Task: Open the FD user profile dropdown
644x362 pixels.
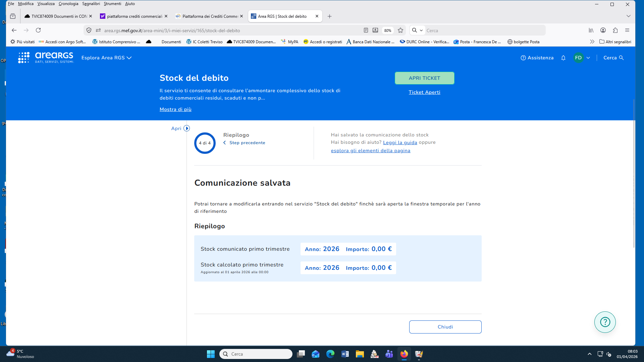Action: [582, 58]
